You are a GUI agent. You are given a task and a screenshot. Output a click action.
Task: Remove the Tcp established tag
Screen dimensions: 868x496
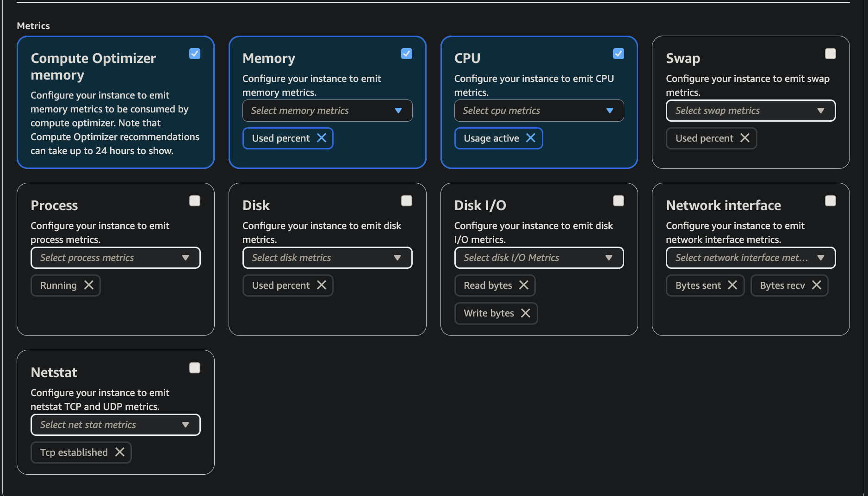pos(120,452)
